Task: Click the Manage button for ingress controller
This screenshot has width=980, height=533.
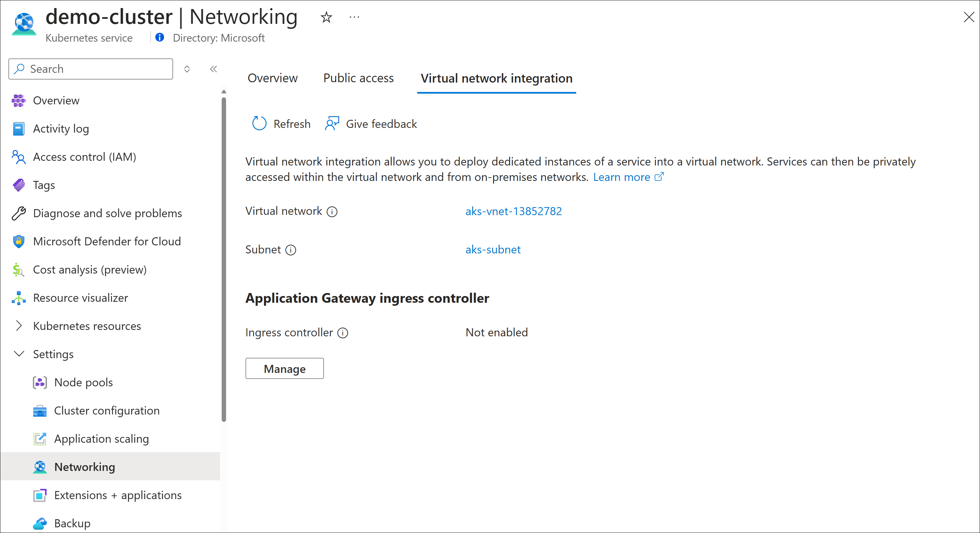Action: click(x=284, y=368)
